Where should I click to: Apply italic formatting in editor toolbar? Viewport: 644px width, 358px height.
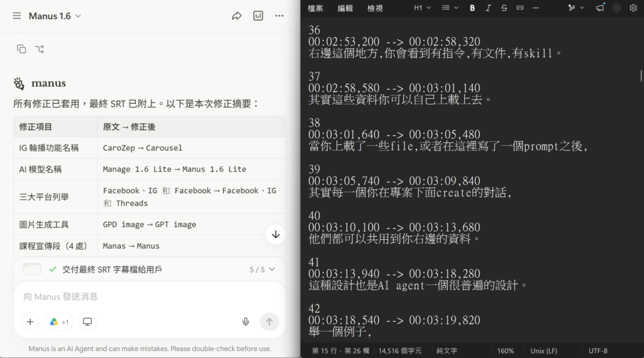[488, 8]
